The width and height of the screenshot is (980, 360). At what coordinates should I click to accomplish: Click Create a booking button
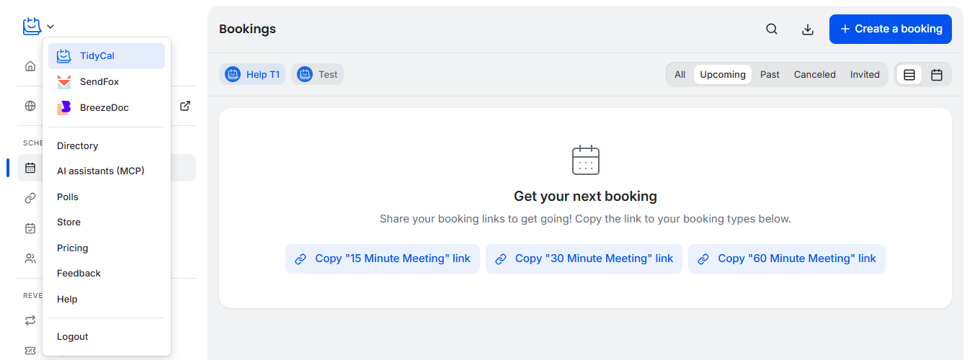[891, 30]
